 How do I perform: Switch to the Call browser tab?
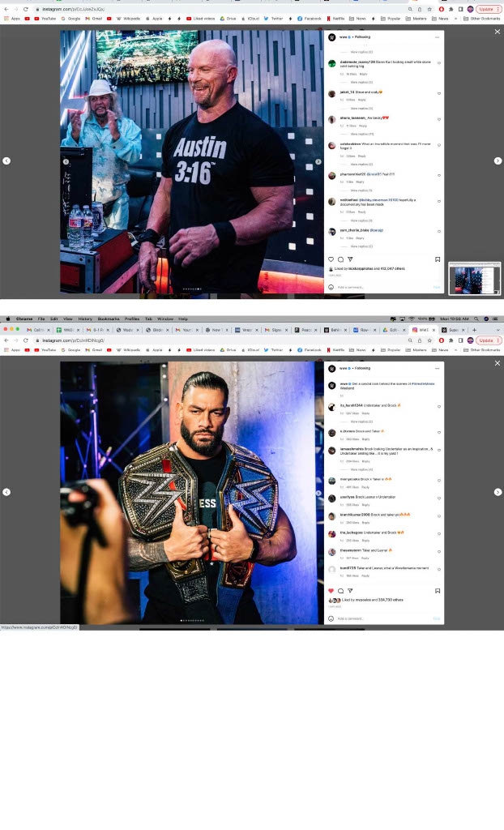[x=38, y=330]
